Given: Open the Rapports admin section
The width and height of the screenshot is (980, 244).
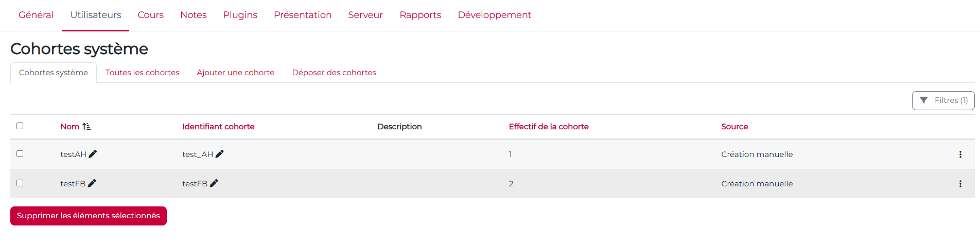Looking at the screenshot, I should click(420, 15).
